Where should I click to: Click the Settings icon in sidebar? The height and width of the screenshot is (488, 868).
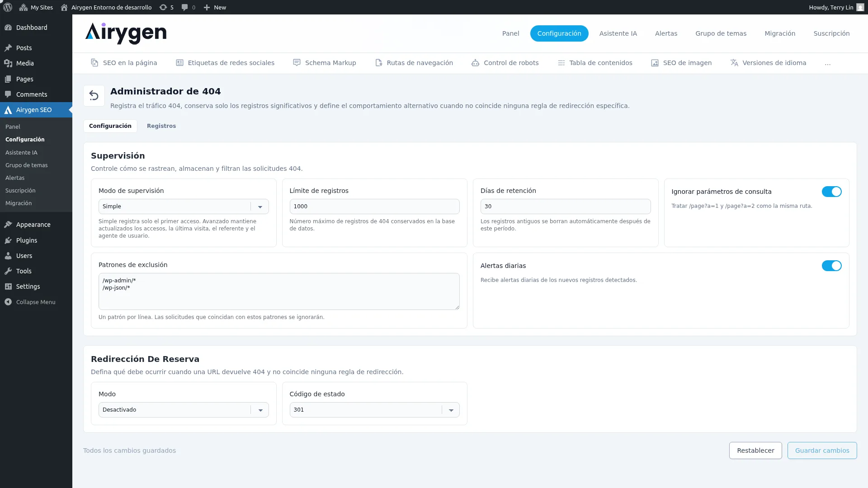[x=8, y=286]
